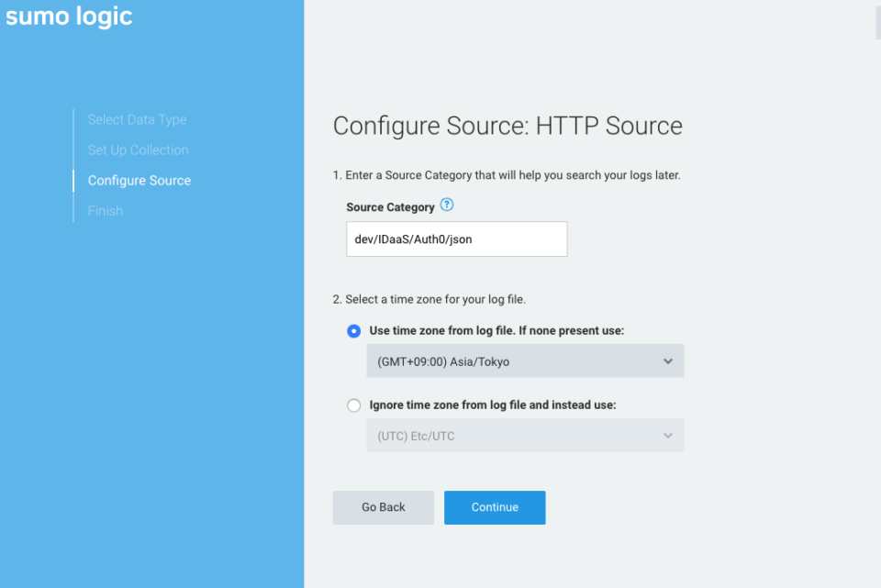Click 'Use time zone from log file' label text
Screen dimensions: 881x588
click(496, 331)
